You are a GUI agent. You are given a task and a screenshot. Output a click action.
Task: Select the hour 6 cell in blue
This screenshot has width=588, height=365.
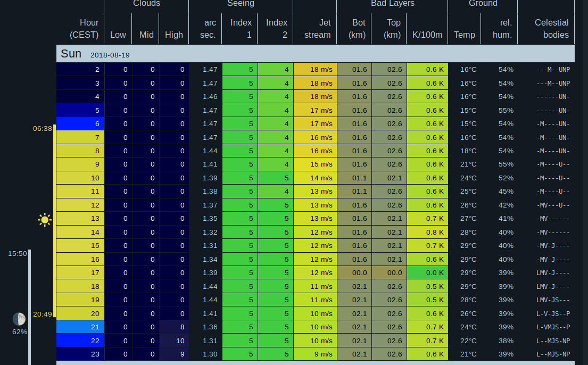point(80,123)
